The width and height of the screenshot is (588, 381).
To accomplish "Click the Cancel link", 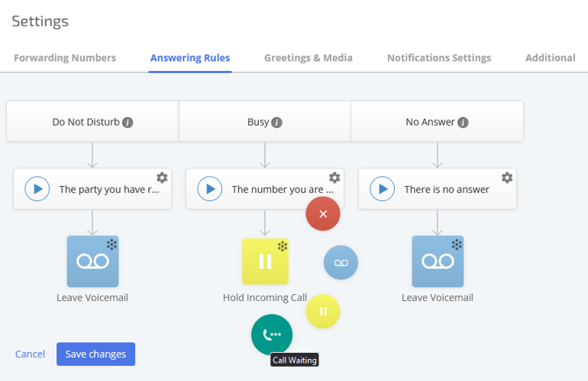I will pos(30,354).
